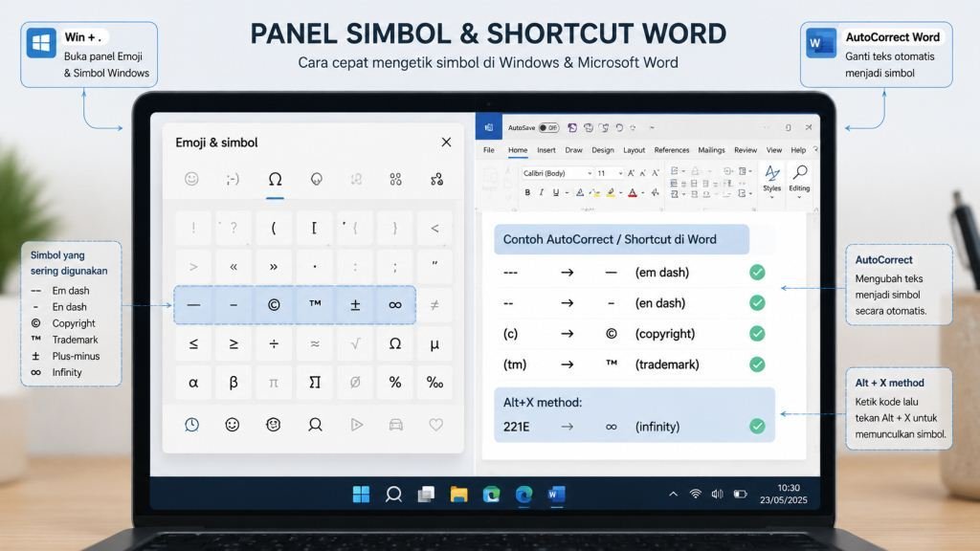
Task: Insert the square root √ symbol
Action: [355, 343]
